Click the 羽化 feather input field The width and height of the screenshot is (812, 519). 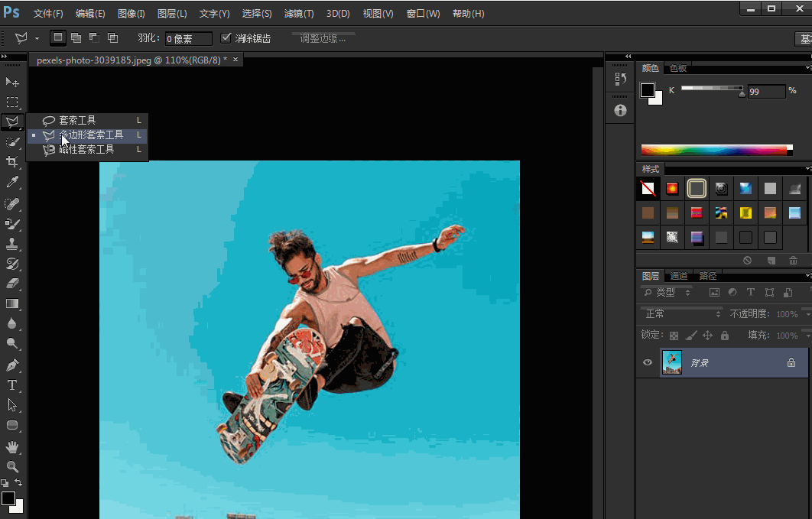189,39
